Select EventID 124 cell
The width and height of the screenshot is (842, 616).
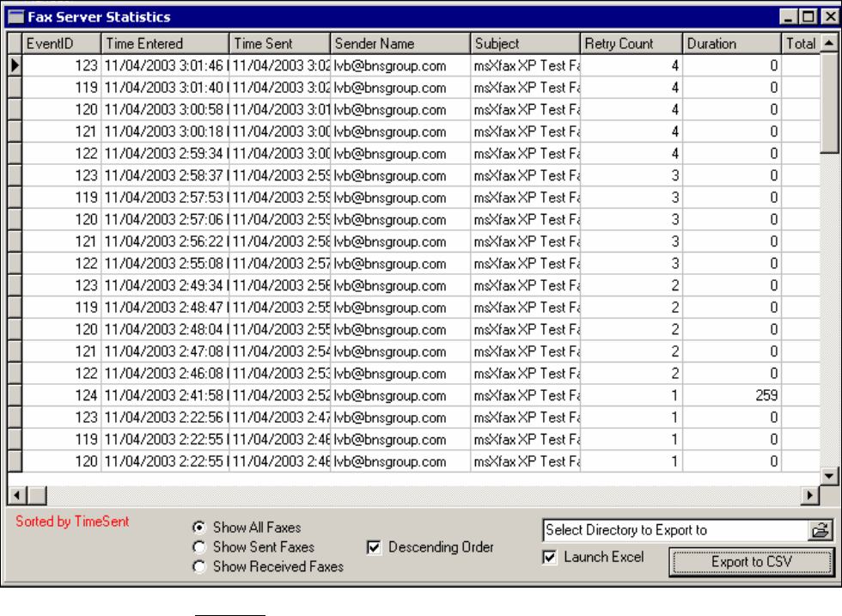tap(61, 395)
